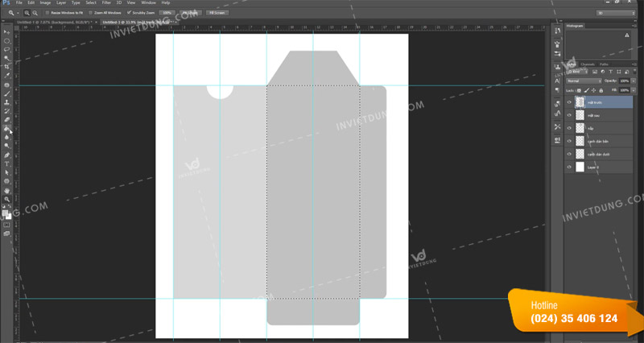The height and width of the screenshot is (343, 644).
Task: Select the Type tool
Action: coord(7,163)
